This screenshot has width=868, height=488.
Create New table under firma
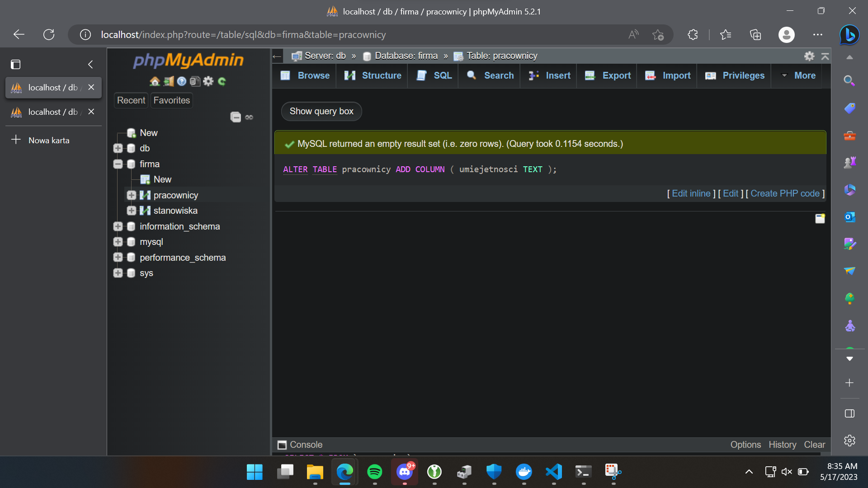coord(162,179)
